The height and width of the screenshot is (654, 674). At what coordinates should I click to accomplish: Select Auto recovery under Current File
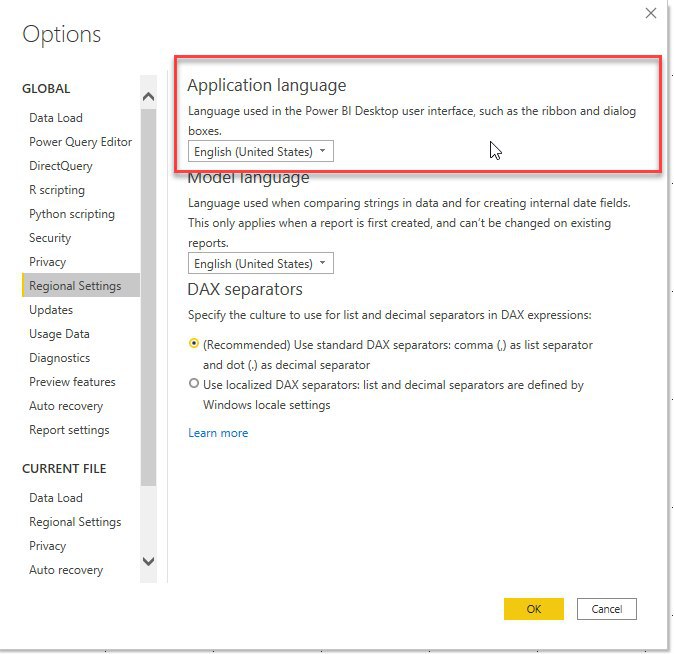point(66,570)
